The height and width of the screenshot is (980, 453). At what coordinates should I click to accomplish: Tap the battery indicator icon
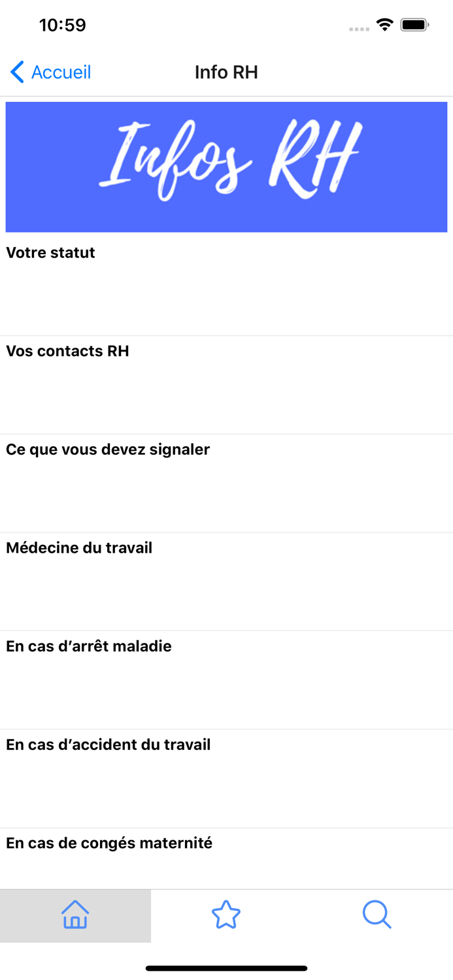point(414,24)
